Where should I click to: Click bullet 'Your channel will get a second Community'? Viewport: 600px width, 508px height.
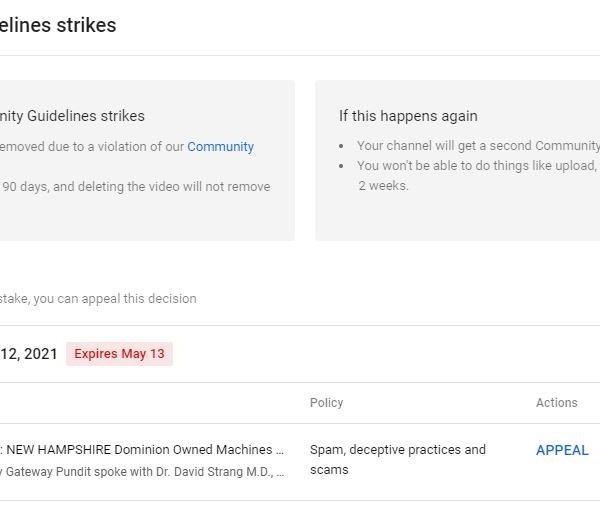[x=478, y=146]
